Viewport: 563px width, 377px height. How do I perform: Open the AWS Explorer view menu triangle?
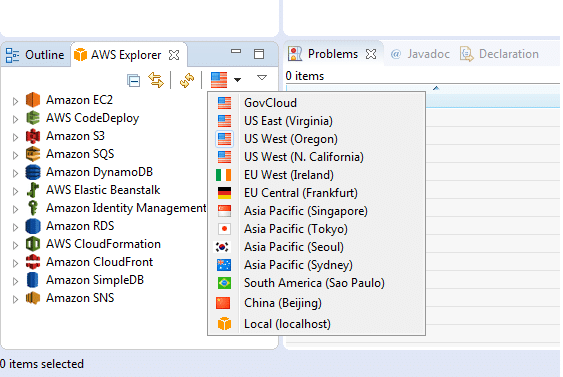pos(262,77)
